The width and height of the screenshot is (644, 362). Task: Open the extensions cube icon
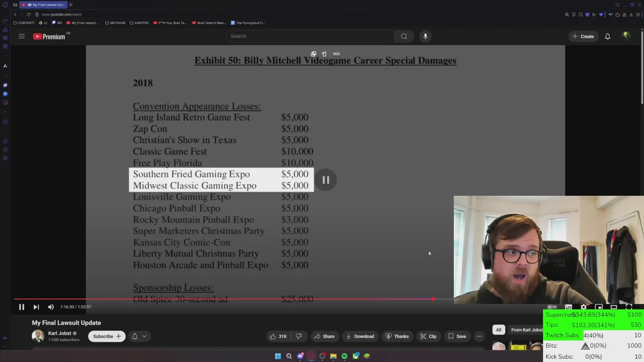tap(617, 15)
